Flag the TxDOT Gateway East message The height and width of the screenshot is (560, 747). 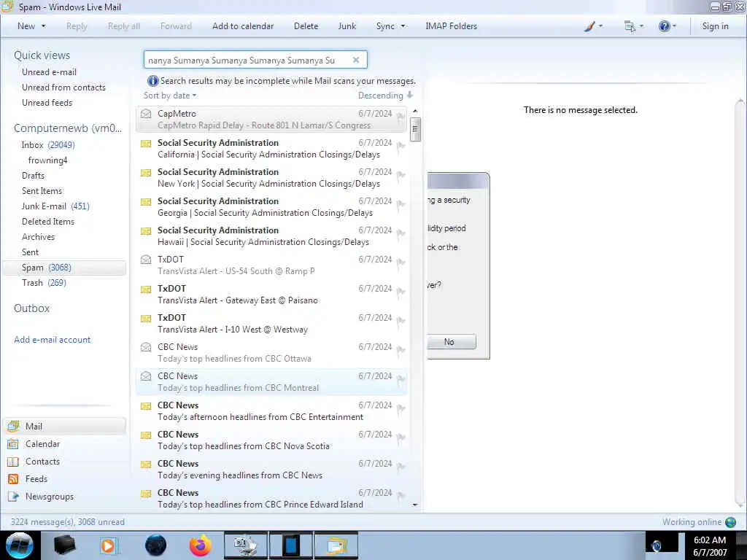click(x=400, y=292)
